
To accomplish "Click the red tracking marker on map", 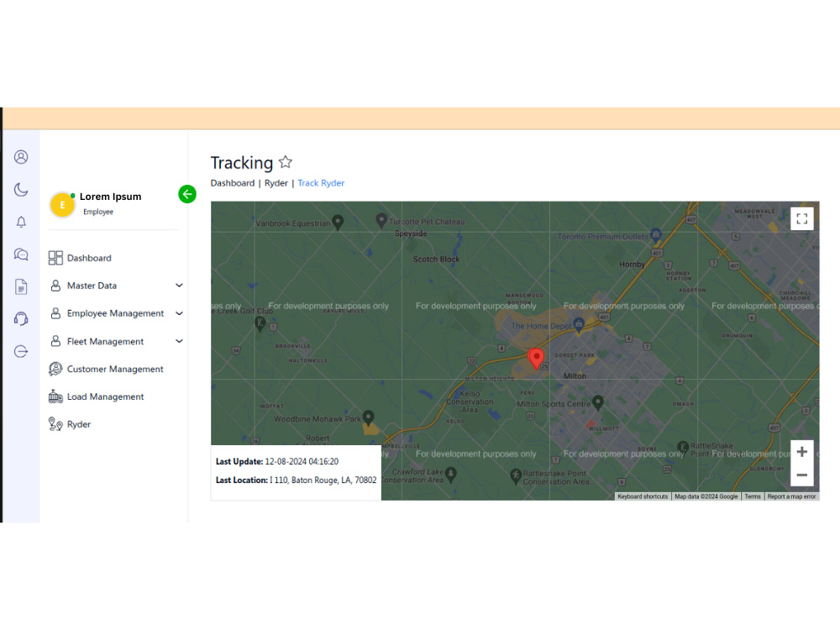I will pos(536,359).
